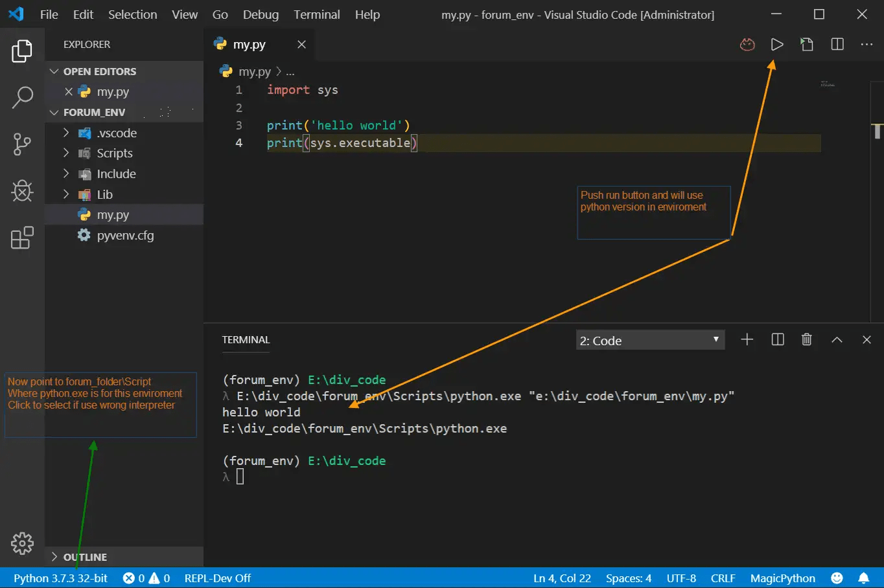
Task: Toggle REPL-Dev in the status bar
Action: 217,578
